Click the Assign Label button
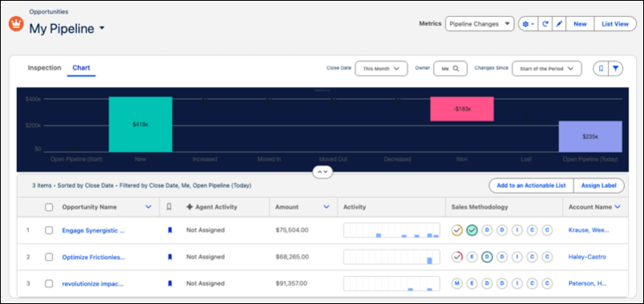The width and height of the screenshot is (644, 304). [598, 186]
